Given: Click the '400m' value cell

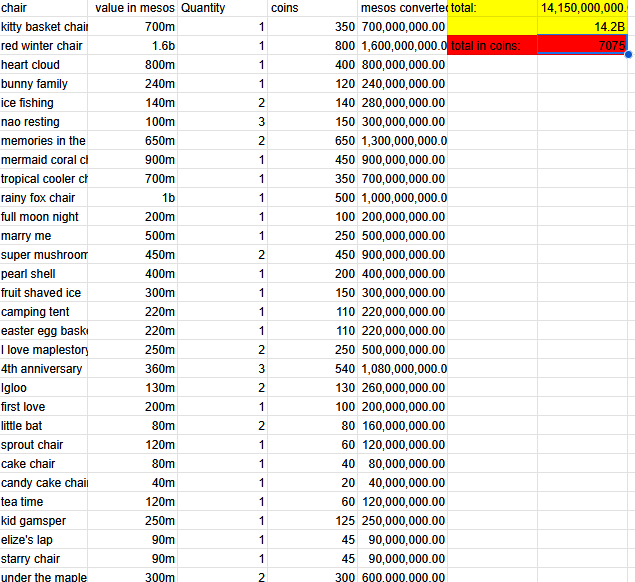Looking at the screenshot, I should pyautogui.click(x=133, y=274).
